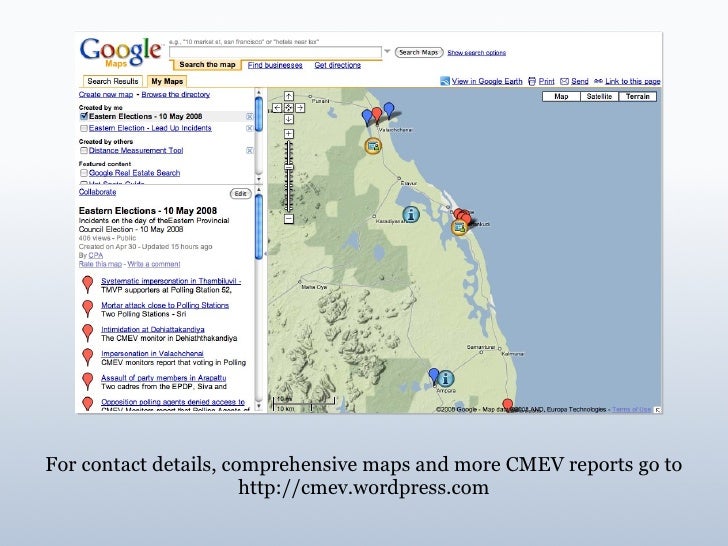Click the Google Maps logo

pyautogui.click(x=121, y=52)
